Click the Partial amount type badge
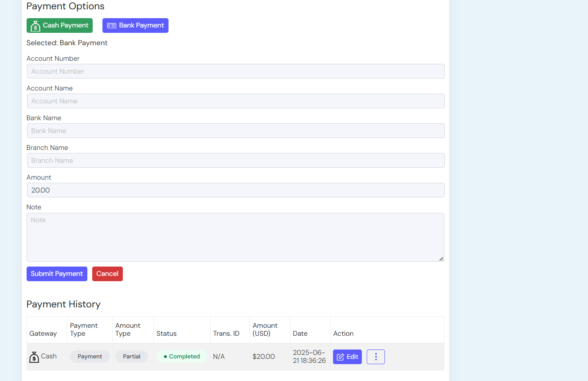The image size is (588, 381). pos(132,357)
